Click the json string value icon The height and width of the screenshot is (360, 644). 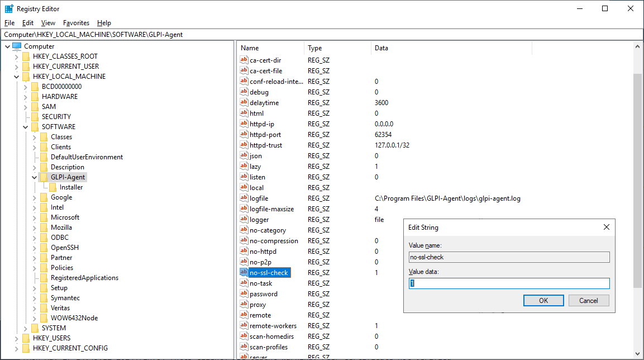tap(244, 156)
